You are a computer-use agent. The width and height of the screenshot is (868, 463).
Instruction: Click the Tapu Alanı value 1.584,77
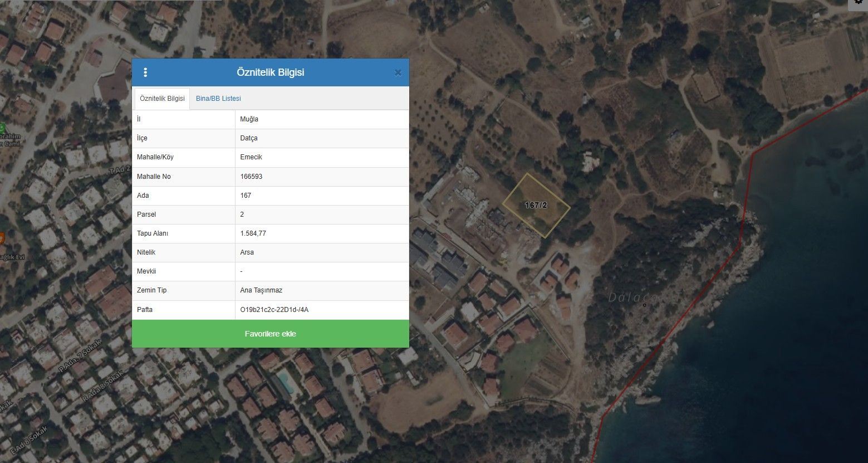[253, 233]
